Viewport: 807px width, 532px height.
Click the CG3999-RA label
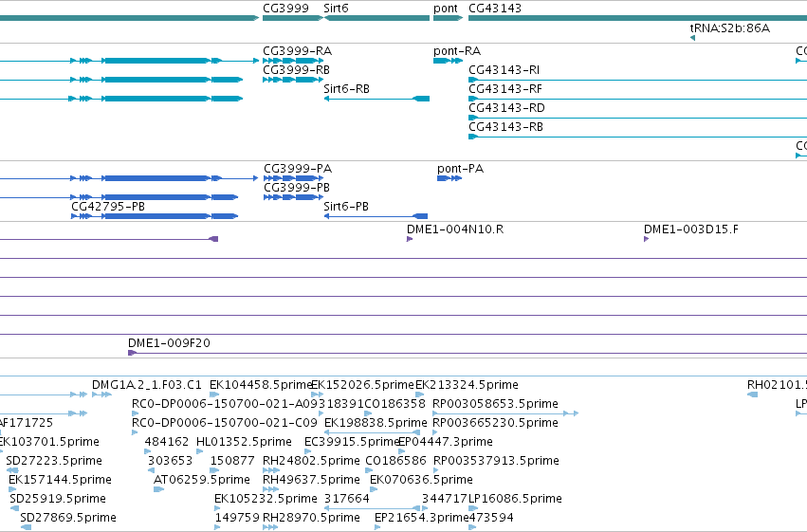pos(297,51)
